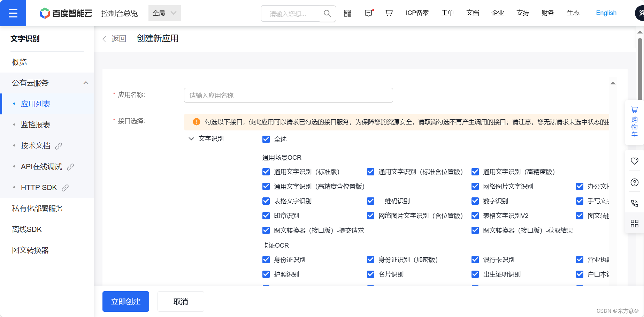Viewport: 644px width, 317px height.
Task: Open the hamburger main menu
Action: tap(13, 13)
